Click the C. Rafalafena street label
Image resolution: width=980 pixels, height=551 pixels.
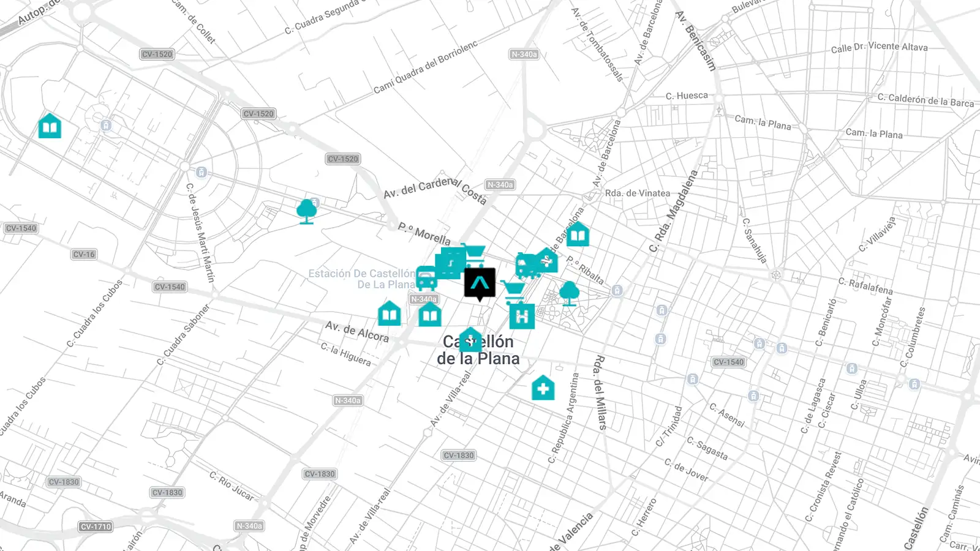865,286
